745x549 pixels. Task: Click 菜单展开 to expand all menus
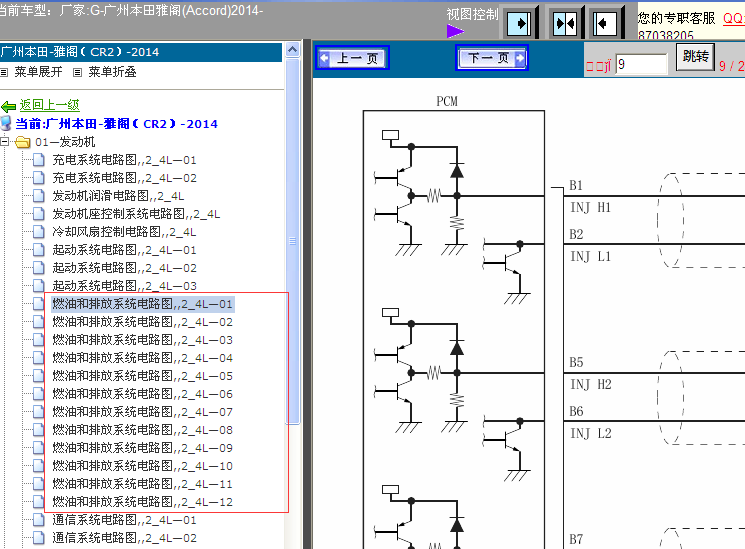click(38, 72)
